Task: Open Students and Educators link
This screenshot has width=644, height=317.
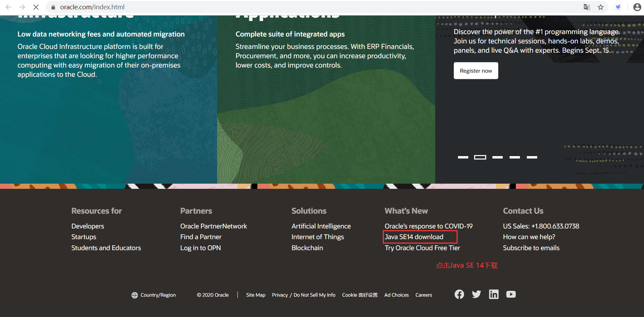Action: tap(106, 248)
